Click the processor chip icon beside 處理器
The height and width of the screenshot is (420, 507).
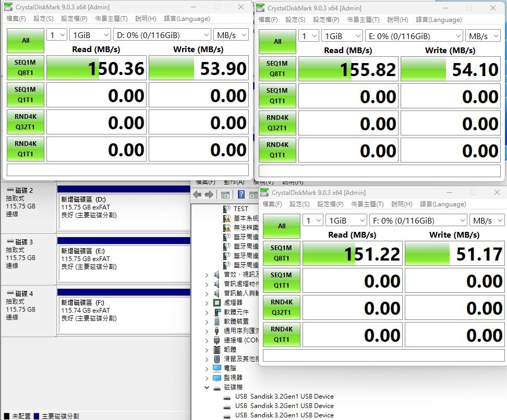coord(217,303)
